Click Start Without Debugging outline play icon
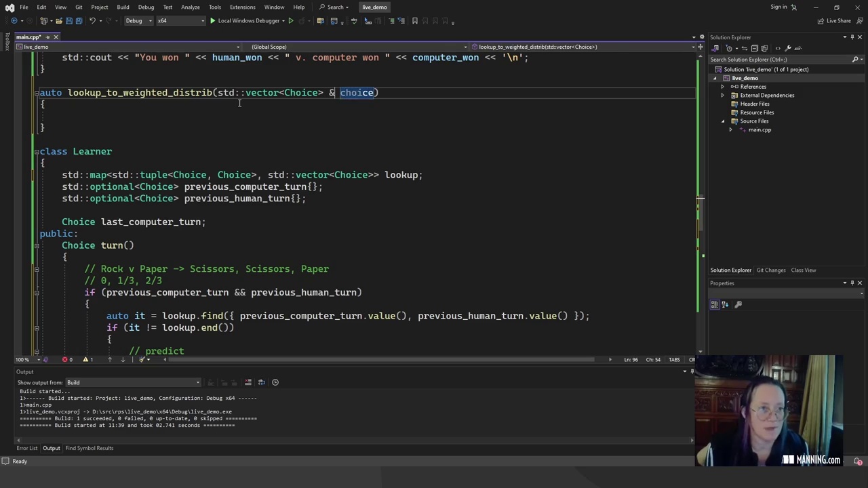This screenshot has height=488, width=868. pos(291,21)
